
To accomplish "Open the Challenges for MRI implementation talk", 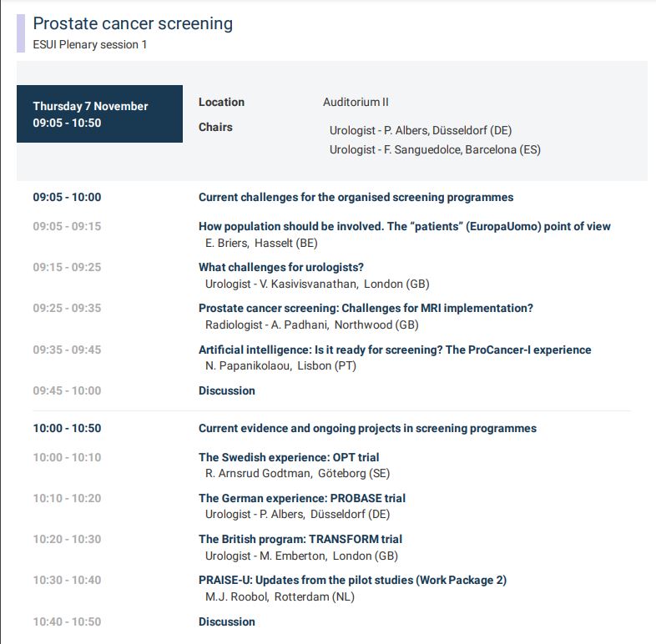I will (x=366, y=308).
